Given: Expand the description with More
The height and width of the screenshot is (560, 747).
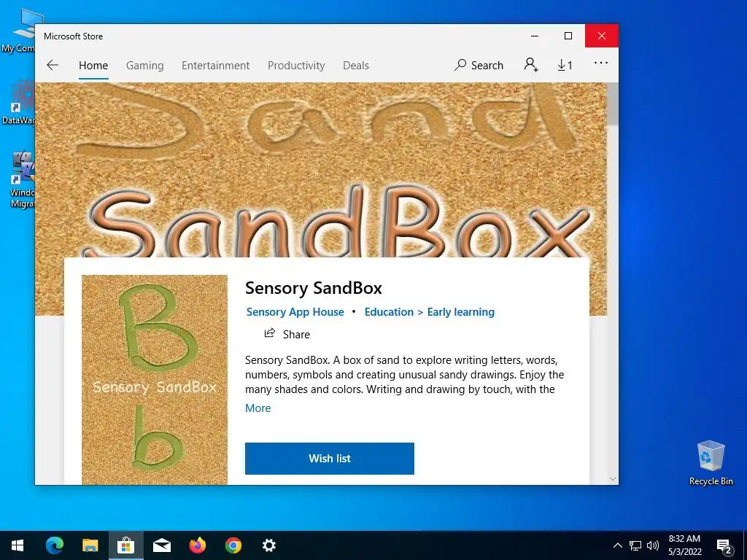Looking at the screenshot, I should coord(258,408).
